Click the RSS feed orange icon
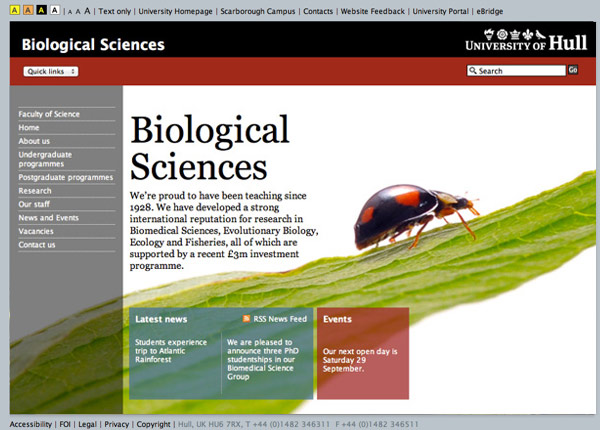 tap(246, 319)
